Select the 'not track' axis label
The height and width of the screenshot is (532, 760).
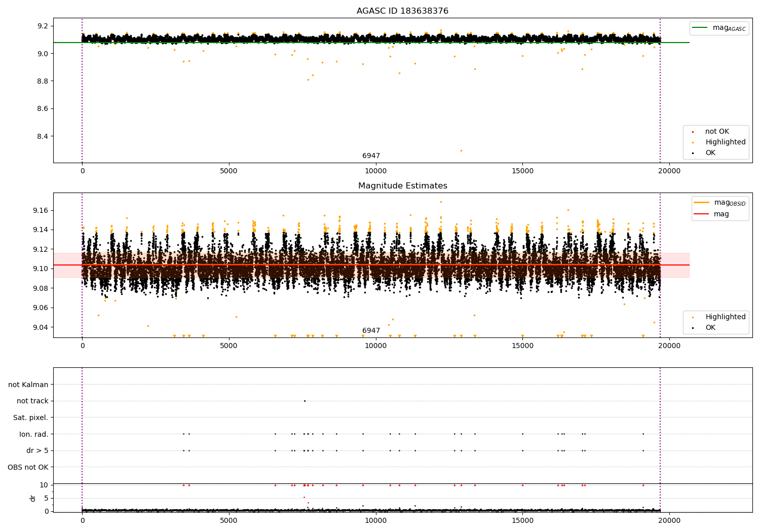pyautogui.click(x=32, y=401)
